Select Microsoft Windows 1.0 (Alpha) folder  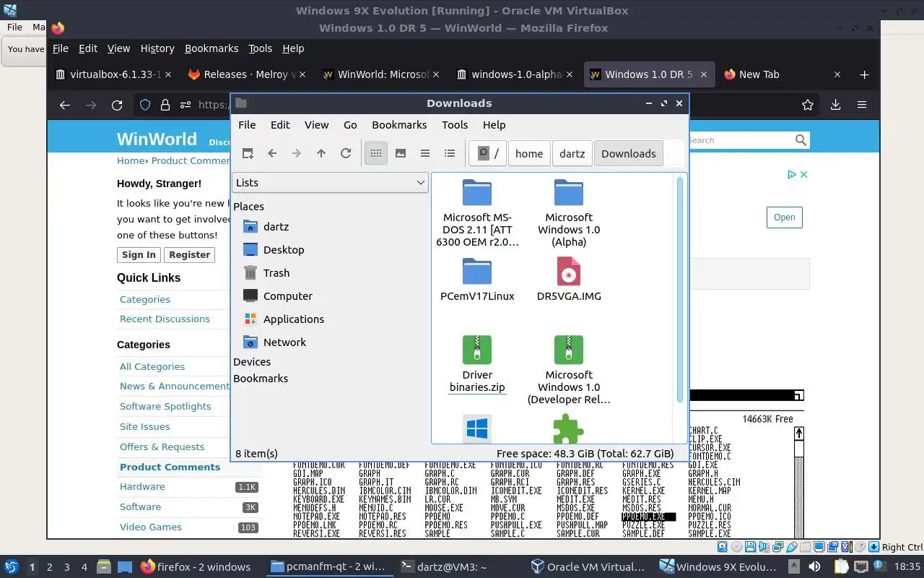point(569,213)
